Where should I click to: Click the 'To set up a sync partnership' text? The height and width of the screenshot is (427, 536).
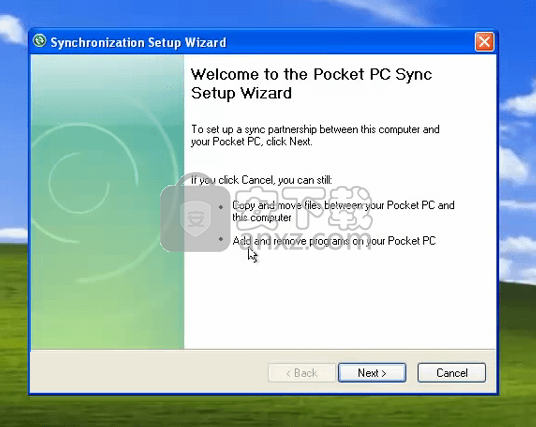[x=315, y=135]
